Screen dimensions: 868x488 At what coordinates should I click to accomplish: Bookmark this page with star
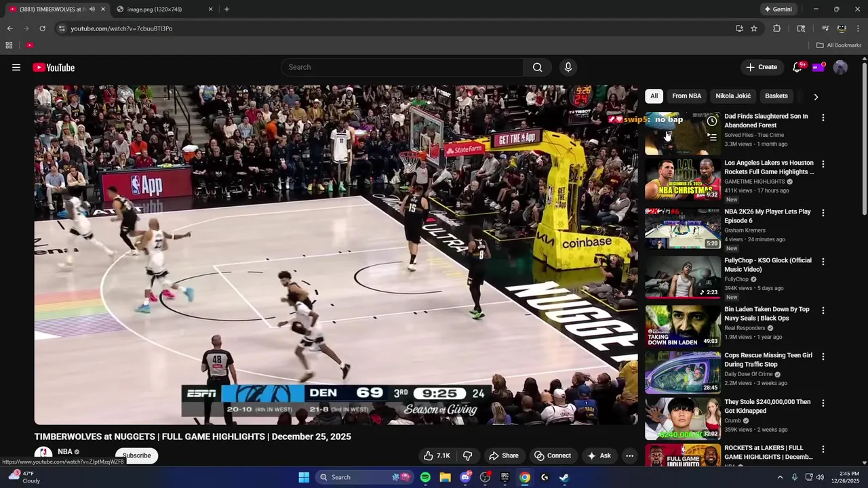pos(753,28)
